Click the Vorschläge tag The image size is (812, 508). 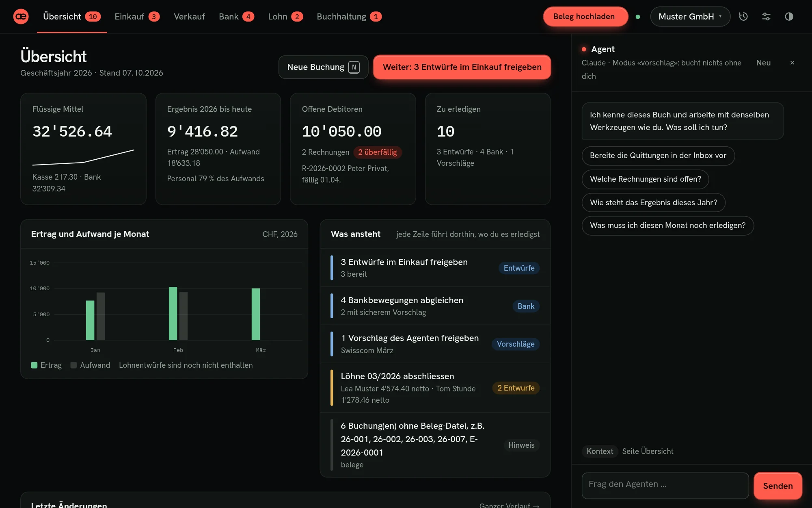516,344
